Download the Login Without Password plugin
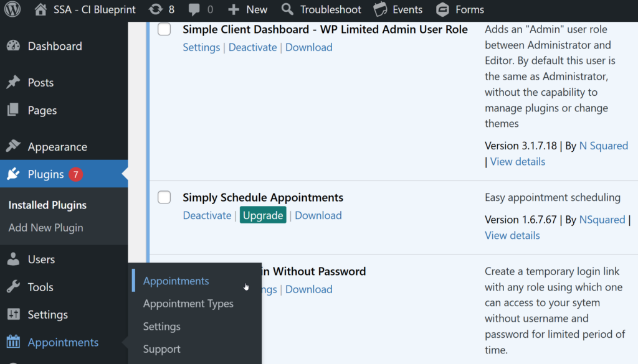 tap(308, 290)
